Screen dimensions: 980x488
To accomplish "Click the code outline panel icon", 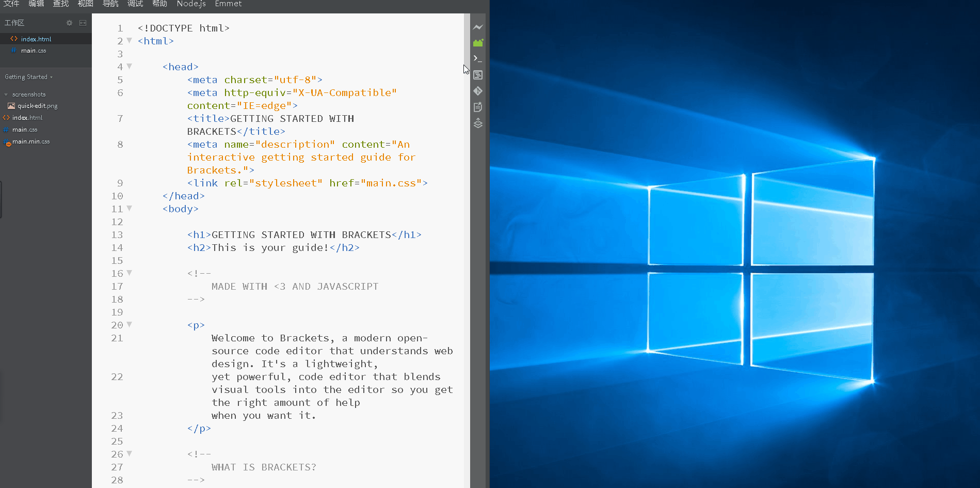I will [478, 75].
